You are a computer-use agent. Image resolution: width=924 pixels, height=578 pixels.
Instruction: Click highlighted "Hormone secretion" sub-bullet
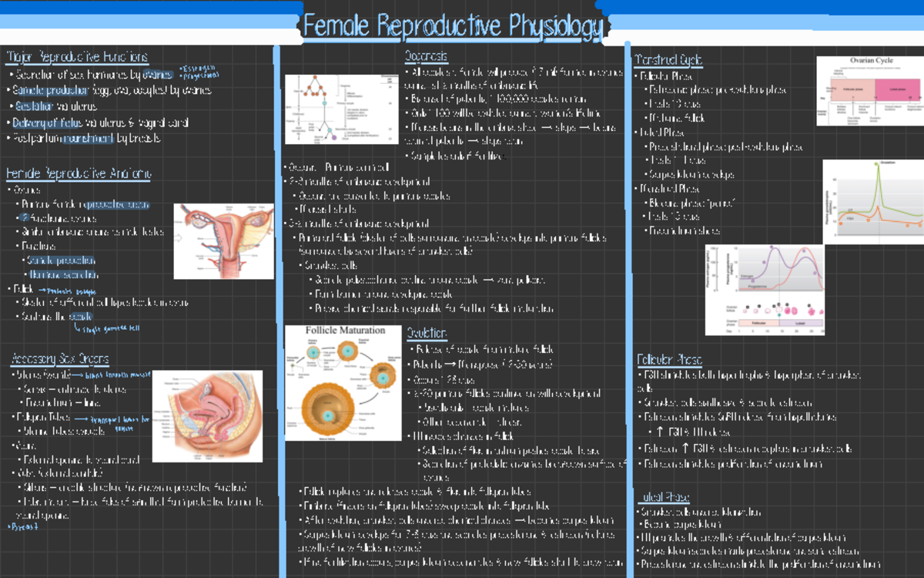pos(62,275)
